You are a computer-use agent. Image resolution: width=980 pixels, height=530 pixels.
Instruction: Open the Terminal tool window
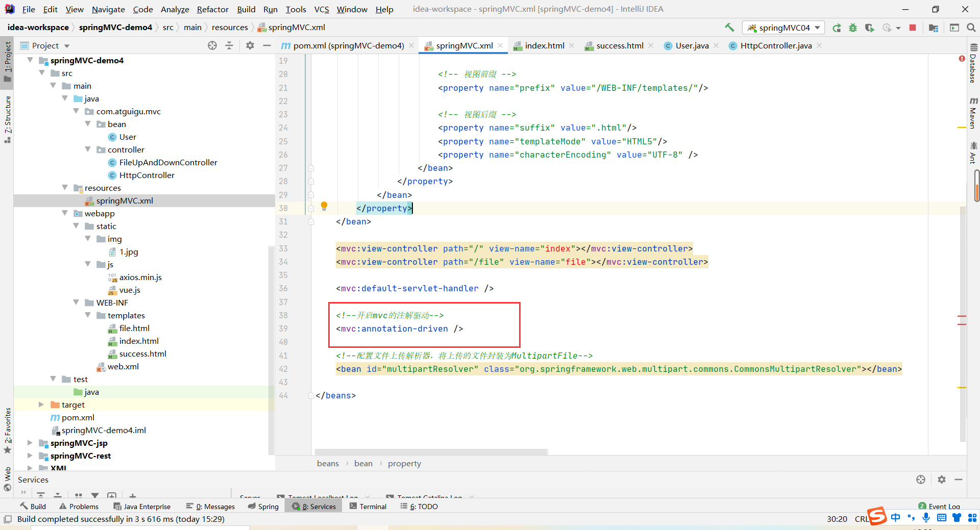tap(368, 507)
